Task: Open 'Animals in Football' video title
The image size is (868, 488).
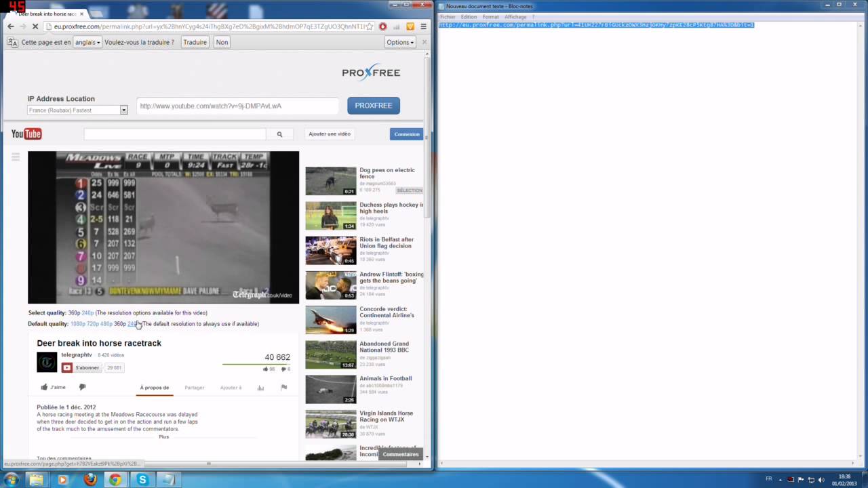Action: click(x=385, y=378)
